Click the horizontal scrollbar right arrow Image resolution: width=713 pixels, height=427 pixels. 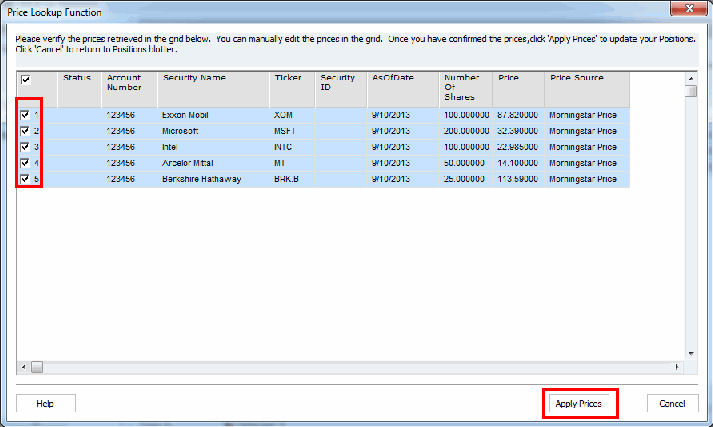click(678, 367)
